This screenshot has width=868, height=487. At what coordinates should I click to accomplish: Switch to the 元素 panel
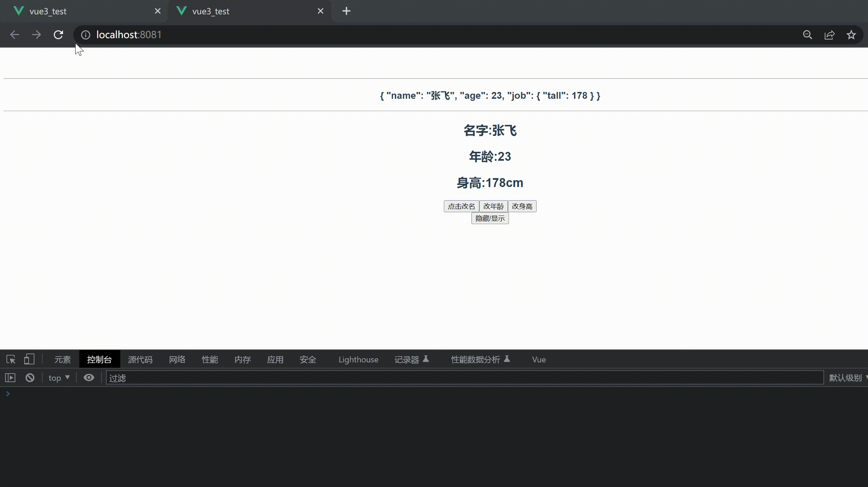(62, 359)
